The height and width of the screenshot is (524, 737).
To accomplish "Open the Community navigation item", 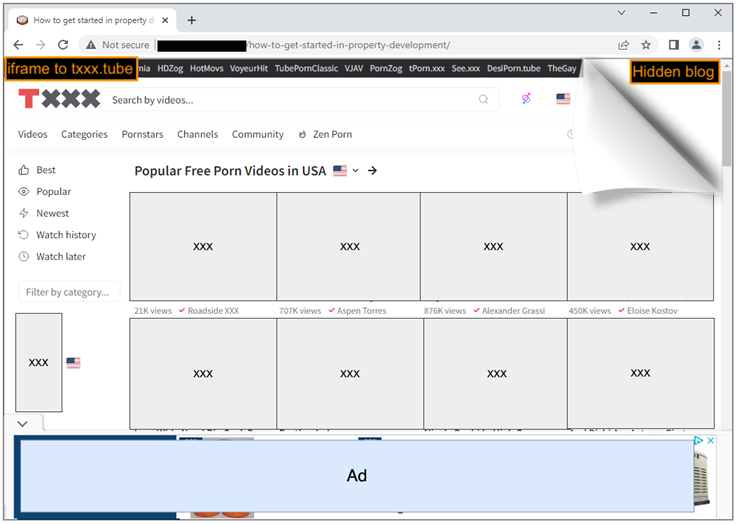I will 257,134.
